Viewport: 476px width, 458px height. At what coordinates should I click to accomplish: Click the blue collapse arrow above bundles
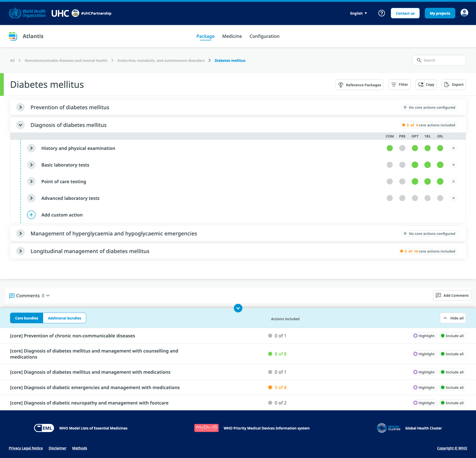pos(238,308)
